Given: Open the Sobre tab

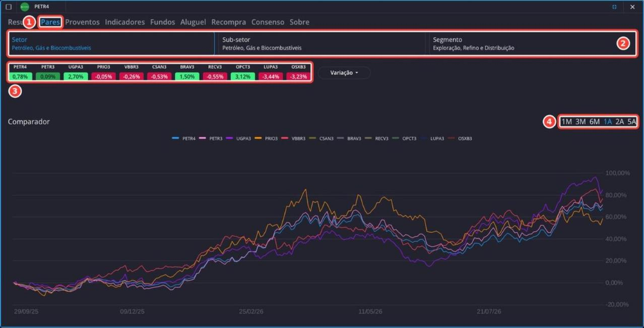Looking at the screenshot, I should click(299, 22).
